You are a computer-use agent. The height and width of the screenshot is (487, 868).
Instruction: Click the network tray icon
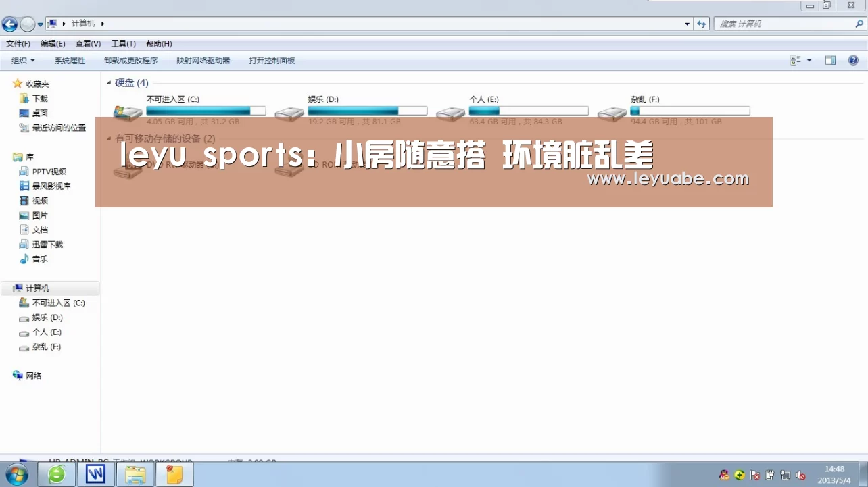785,475
